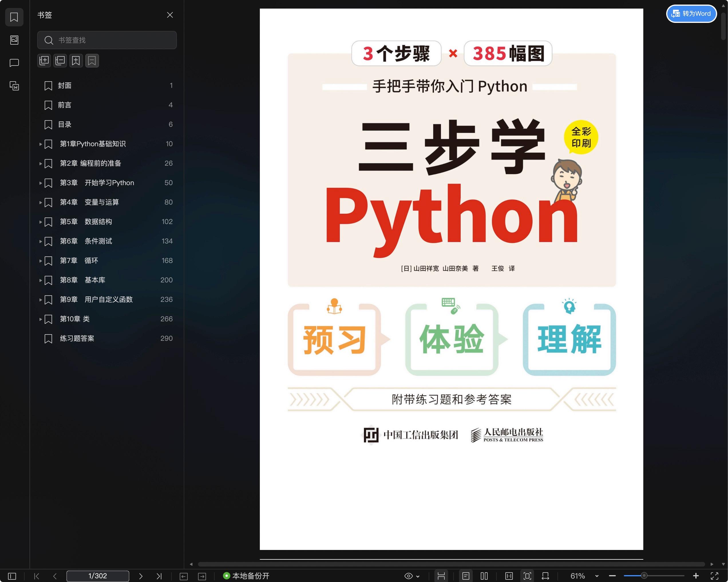The height and width of the screenshot is (582, 728).
Task: Toggle the sidebar panel icon in status bar
Action: pos(12,576)
